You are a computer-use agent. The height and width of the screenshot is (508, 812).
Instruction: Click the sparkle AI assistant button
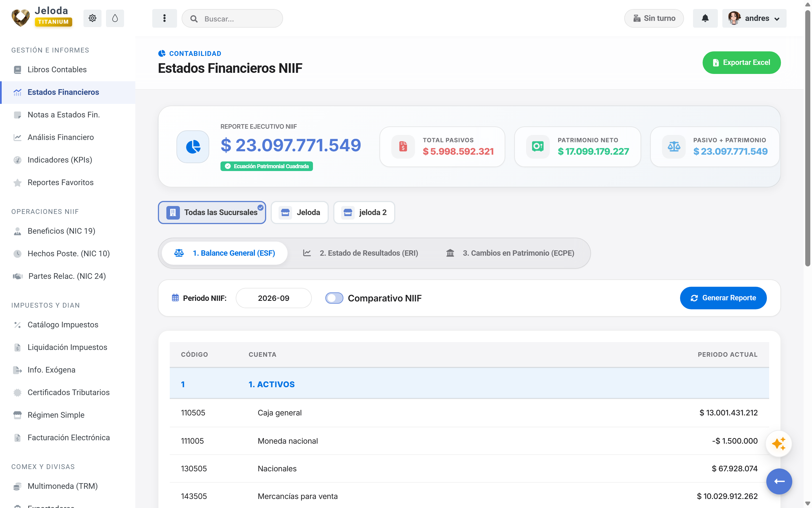tap(778, 443)
